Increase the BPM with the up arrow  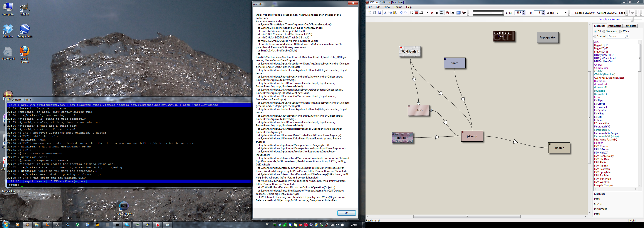523,12
